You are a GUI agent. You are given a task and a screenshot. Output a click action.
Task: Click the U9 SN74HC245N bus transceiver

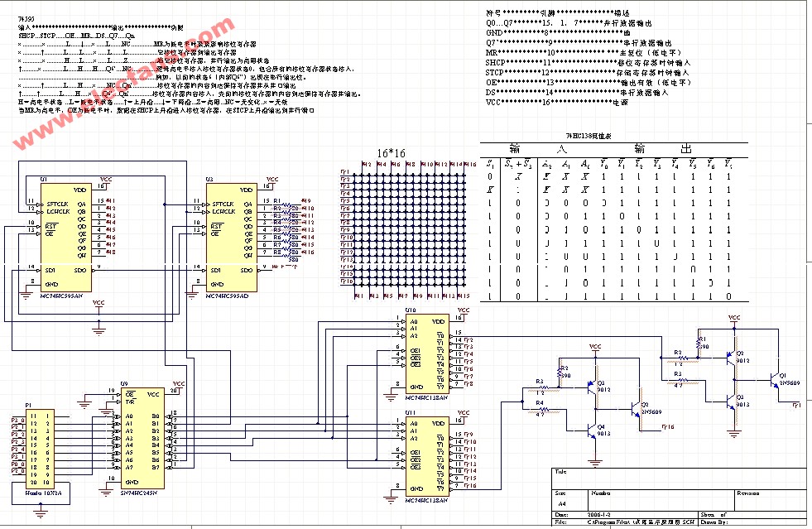141,438
